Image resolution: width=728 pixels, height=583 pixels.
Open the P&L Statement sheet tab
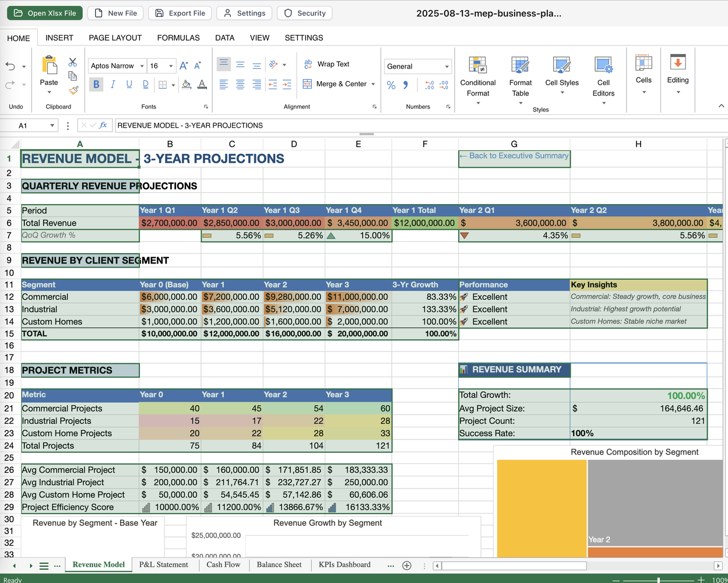[163, 564]
